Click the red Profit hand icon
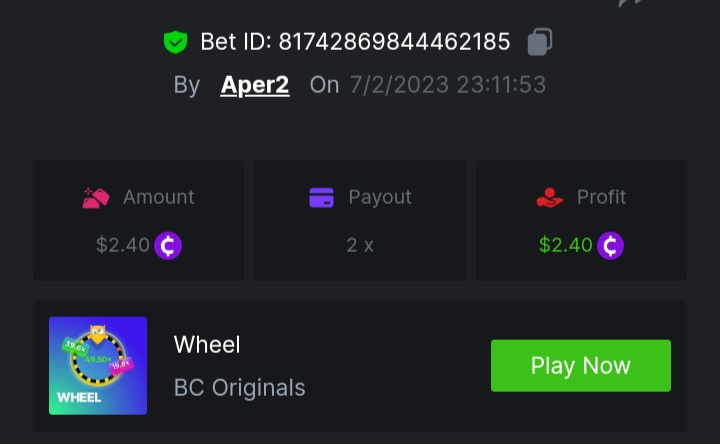Viewport: 720px width, 444px height. [550, 197]
